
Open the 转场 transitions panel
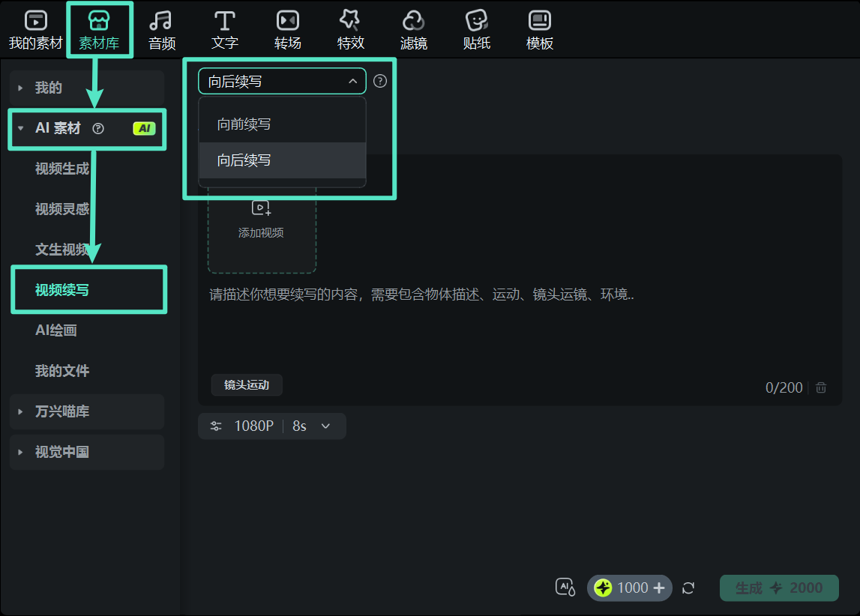click(287, 28)
